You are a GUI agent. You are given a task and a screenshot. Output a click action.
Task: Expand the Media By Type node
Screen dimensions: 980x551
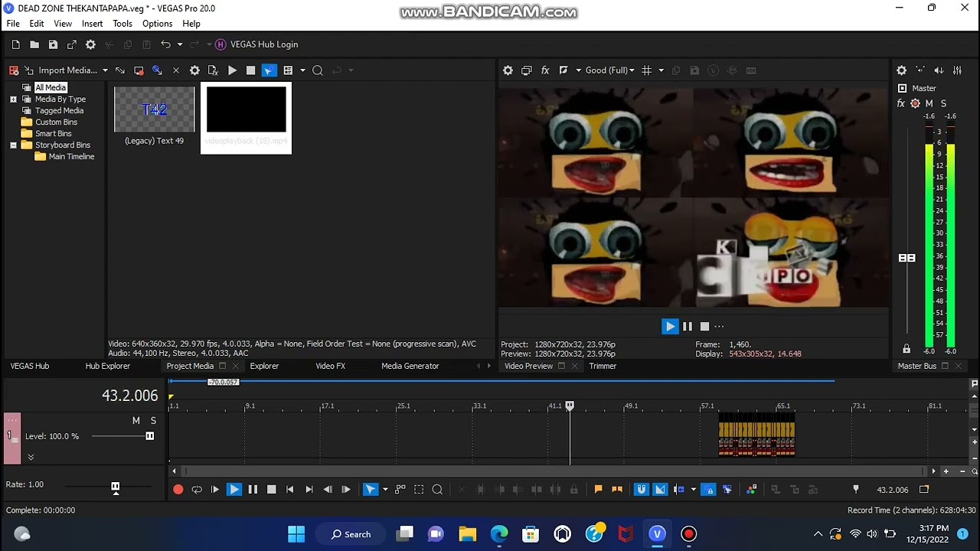click(x=13, y=99)
